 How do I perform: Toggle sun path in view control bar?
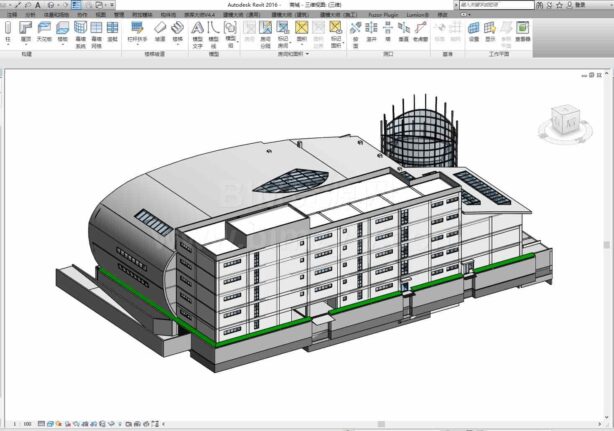[59, 424]
